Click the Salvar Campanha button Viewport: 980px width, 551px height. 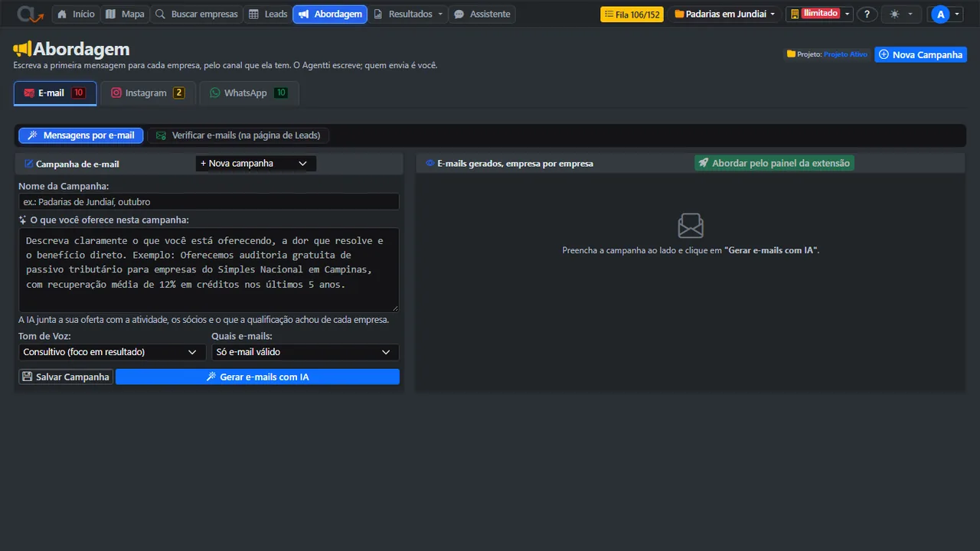tap(66, 377)
